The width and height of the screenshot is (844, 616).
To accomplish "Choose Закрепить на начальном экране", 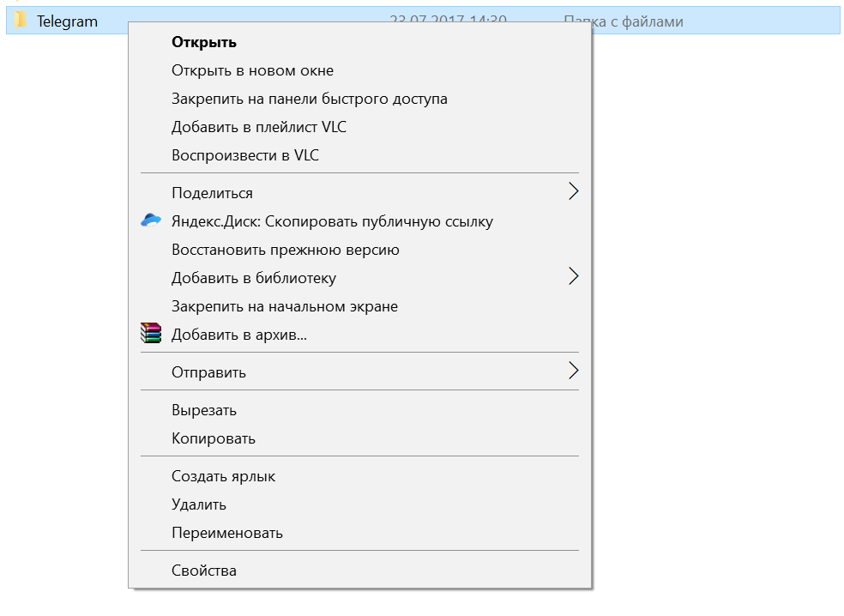I will tap(284, 305).
